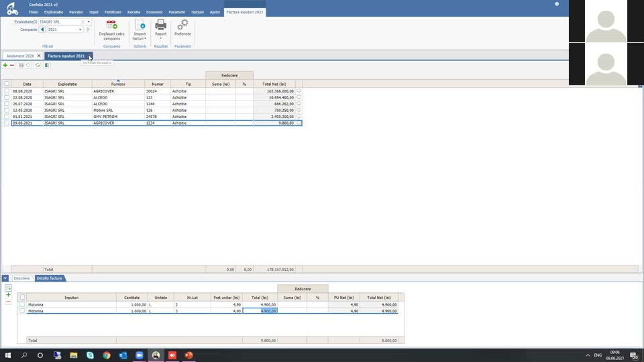
Task: Check the 12.05.2020 Motors SRL row
Action: pos(7,111)
